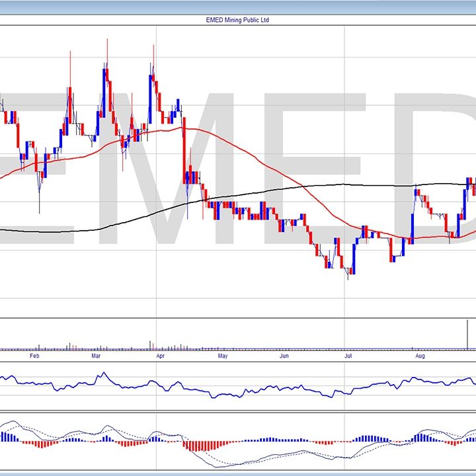
Task: Select the Mar label on the date axis
Action: 96,356
